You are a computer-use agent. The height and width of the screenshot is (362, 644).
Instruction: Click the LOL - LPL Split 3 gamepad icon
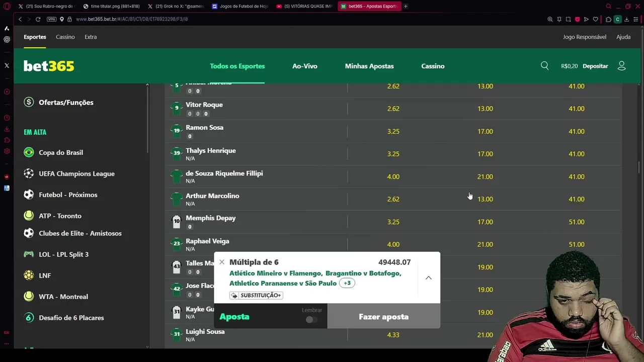coord(29,254)
